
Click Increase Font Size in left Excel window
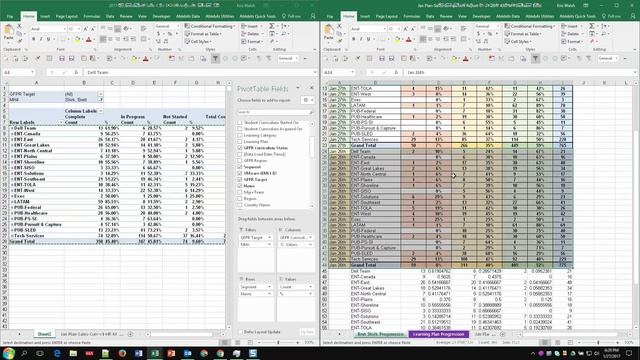click(x=85, y=29)
